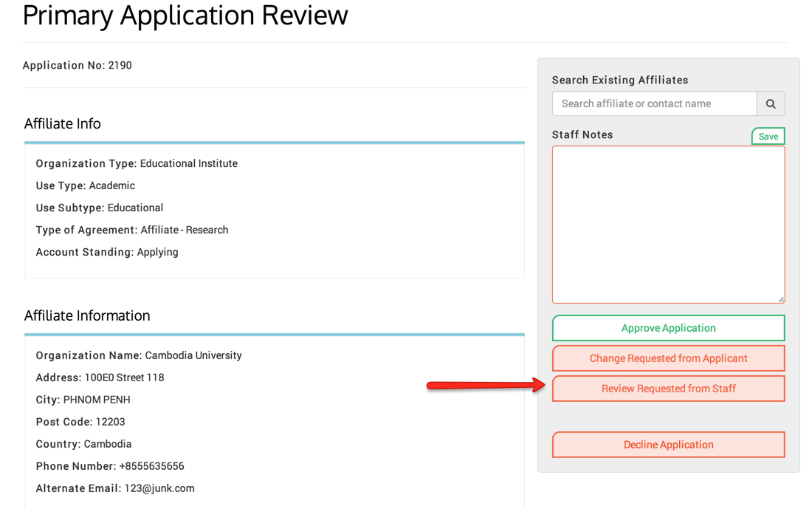Click the Approve Application button
812x509 pixels.
tap(669, 328)
